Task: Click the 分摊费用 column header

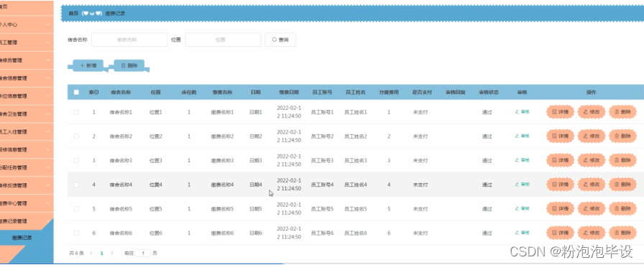Action: (x=389, y=93)
